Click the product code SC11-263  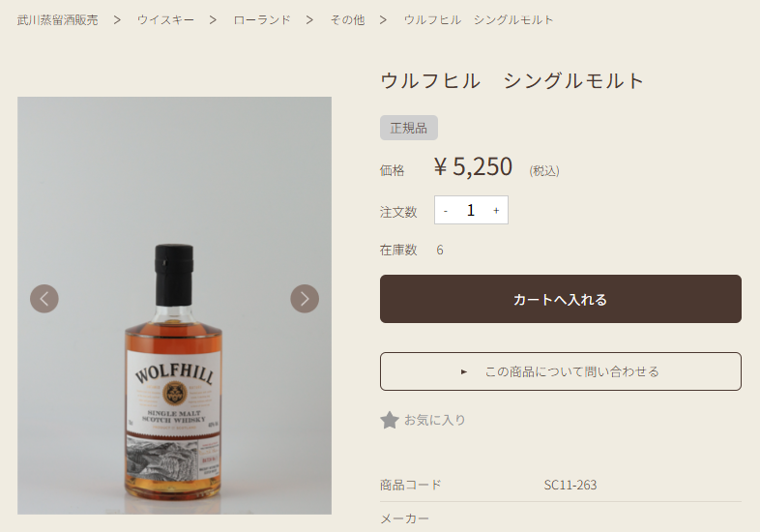tap(570, 485)
